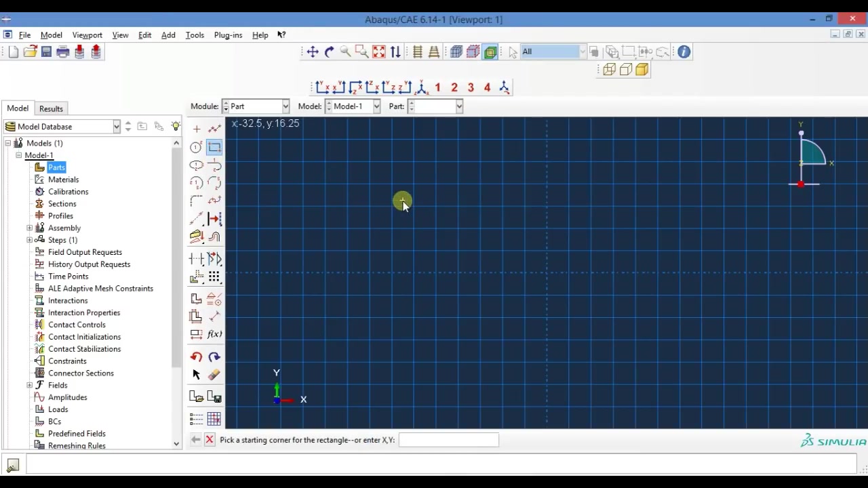Image resolution: width=868 pixels, height=488 pixels.
Task: Select the Magnify View tool
Action: tap(346, 52)
